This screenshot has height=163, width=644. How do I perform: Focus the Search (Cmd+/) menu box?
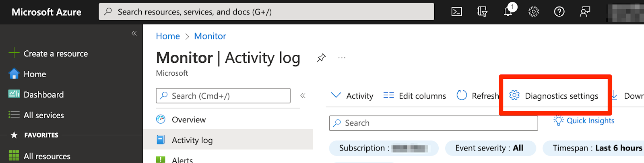coord(223,96)
